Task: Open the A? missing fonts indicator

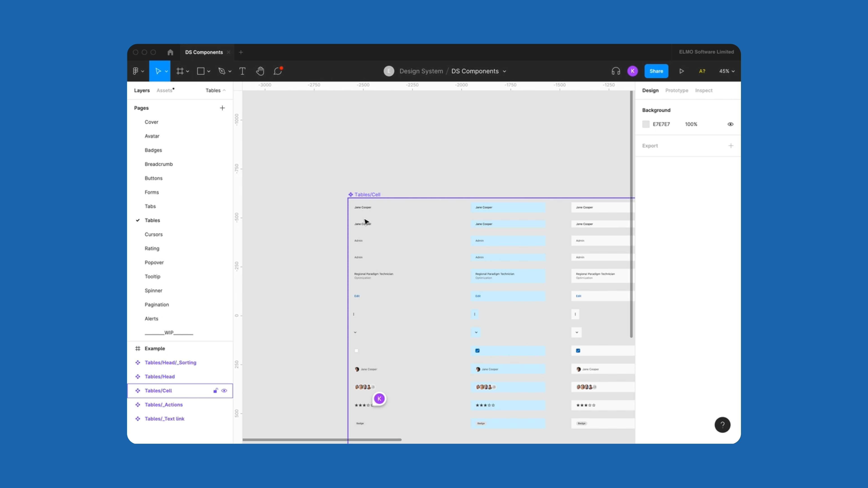Action: 702,71
